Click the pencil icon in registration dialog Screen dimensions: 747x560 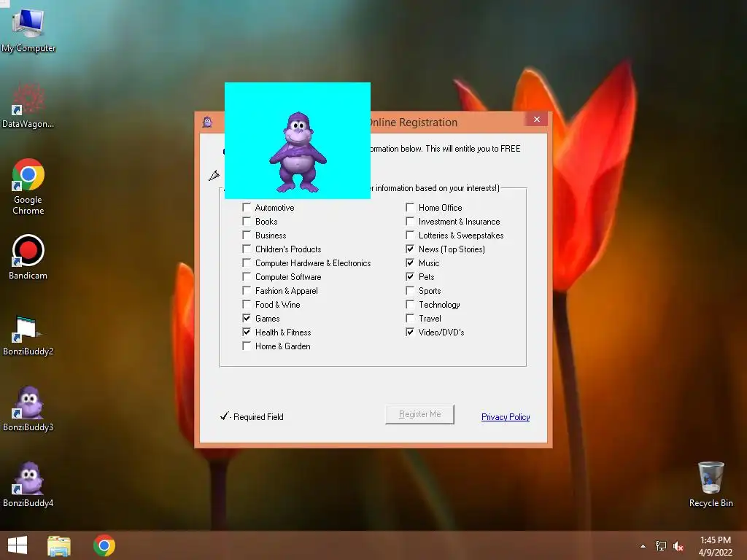214,176
